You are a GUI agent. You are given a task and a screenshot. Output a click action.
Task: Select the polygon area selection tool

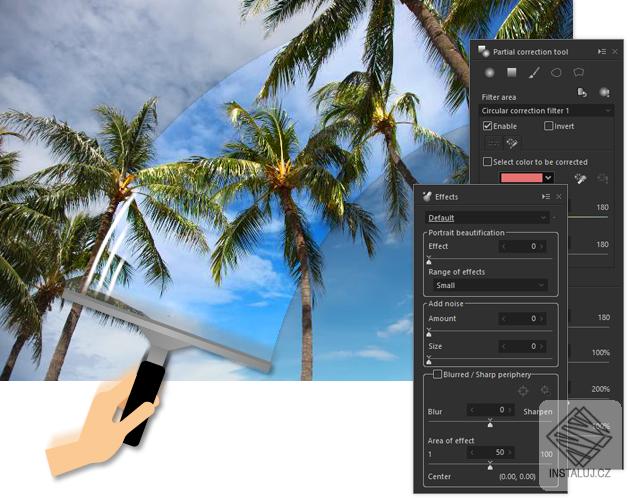tap(579, 73)
